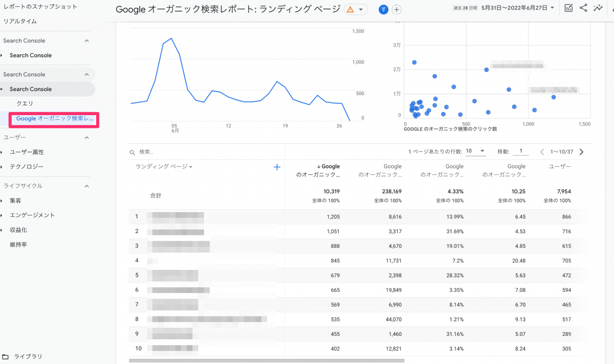Click the ライブラリ folder icon
This screenshot has height=364, width=614.
[6, 356]
